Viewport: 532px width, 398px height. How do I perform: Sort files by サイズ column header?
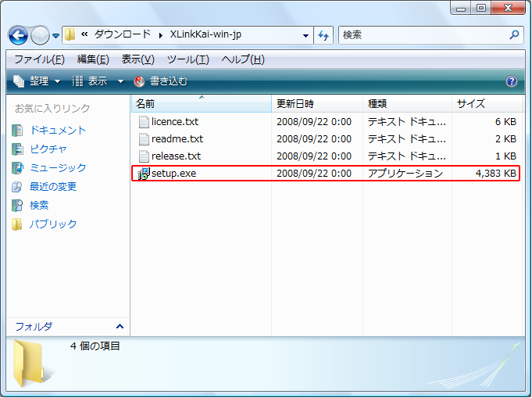point(471,104)
